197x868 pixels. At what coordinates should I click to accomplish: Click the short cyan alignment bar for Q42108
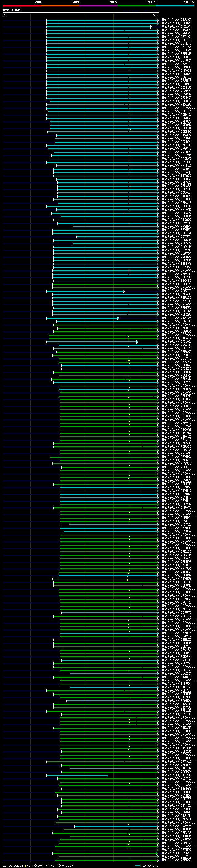pyautogui.click(x=83, y=318)
